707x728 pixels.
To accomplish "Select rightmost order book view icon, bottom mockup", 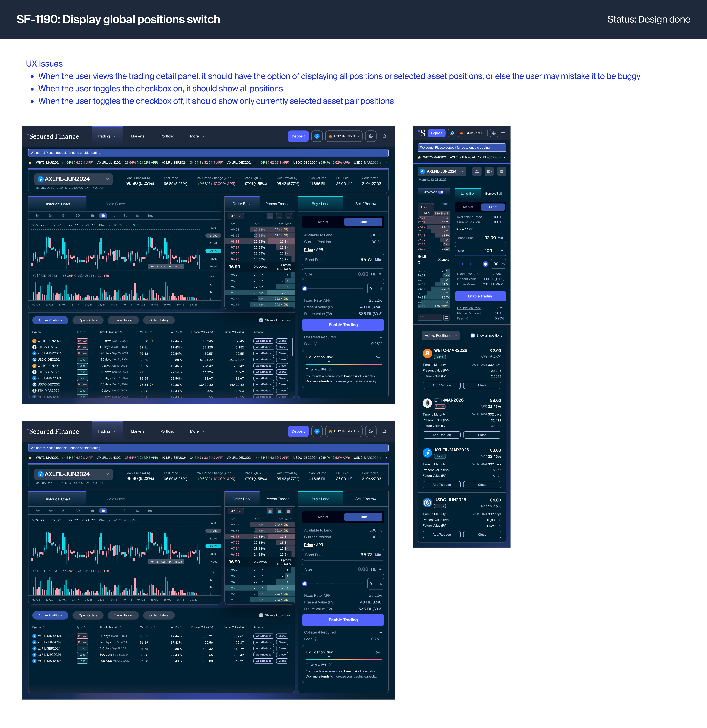I will click(289, 511).
